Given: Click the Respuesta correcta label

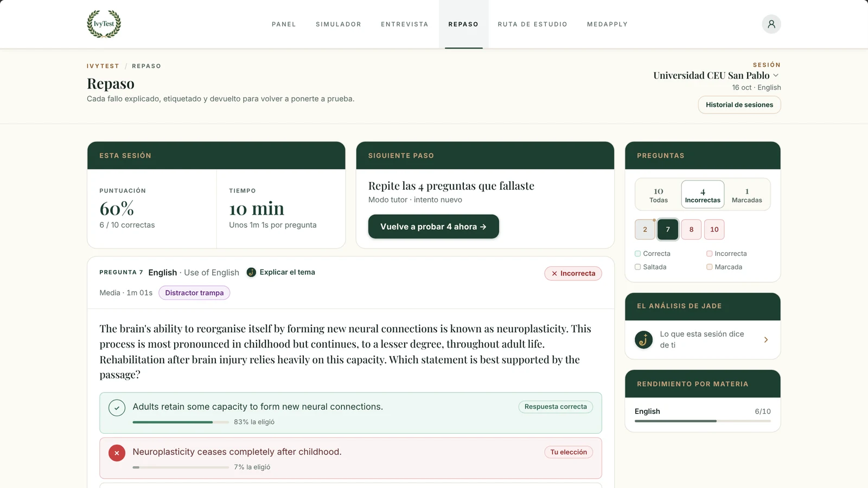Looking at the screenshot, I should pyautogui.click(x=556, y=407).
